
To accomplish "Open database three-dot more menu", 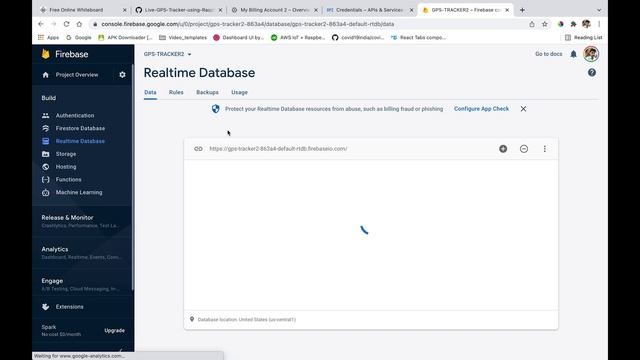I will click(x=544, y=149).
